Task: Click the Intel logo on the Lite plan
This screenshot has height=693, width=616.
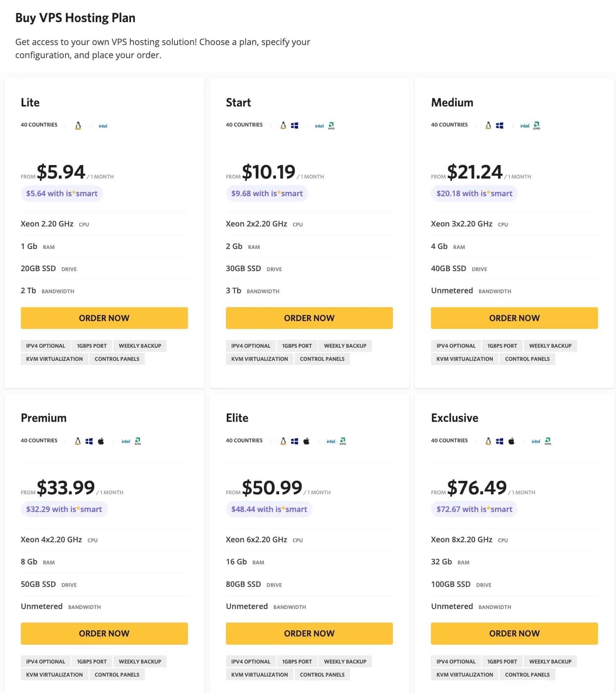Action: click(x=103, y=126)
